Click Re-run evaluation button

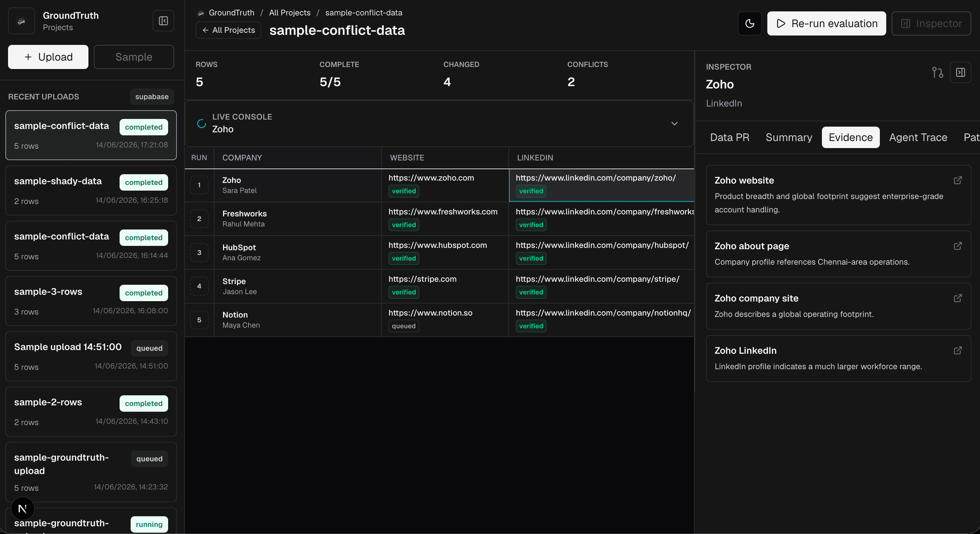coord(826,23)
